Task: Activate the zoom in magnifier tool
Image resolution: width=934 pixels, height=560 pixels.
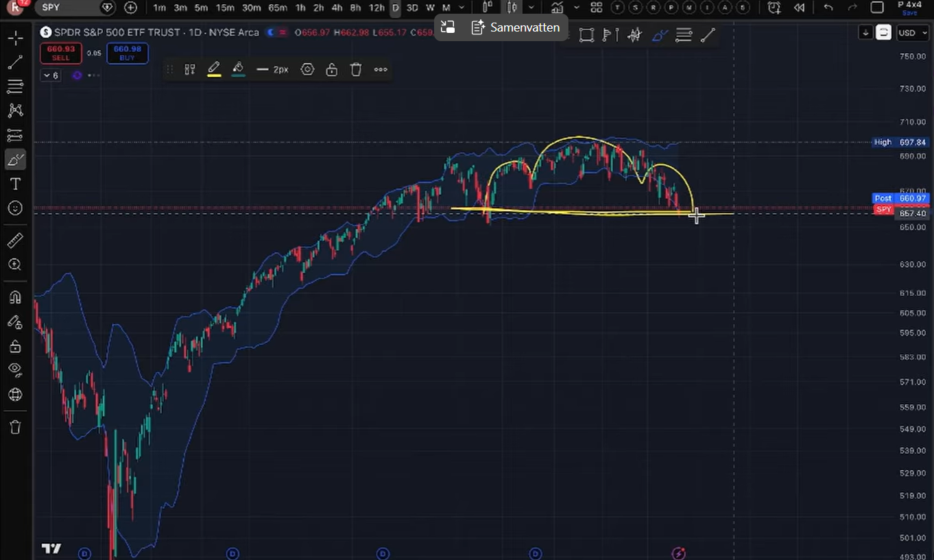Action: (x=14, y=264)
